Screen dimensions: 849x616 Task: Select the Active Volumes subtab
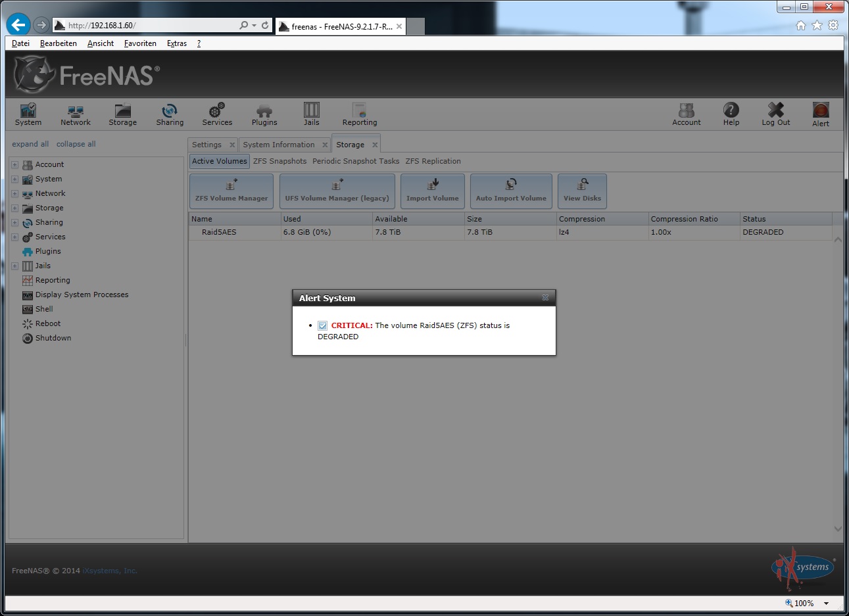pos(220,161)
